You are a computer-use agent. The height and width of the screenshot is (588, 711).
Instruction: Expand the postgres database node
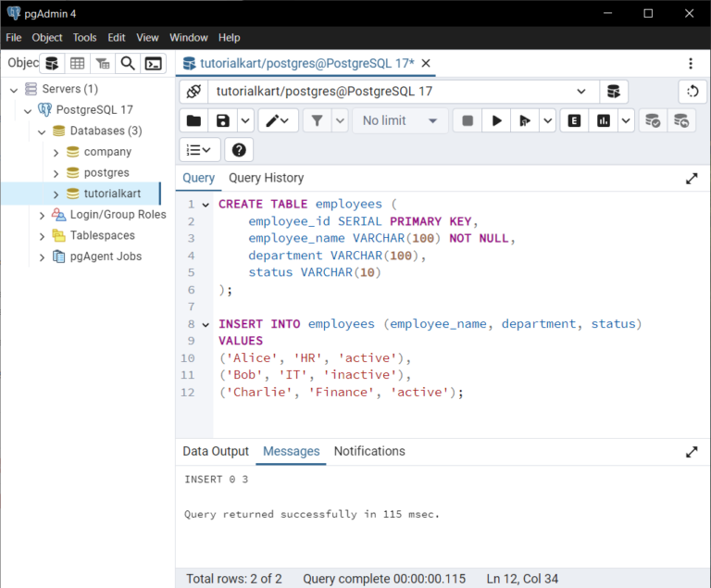point(56,173)
